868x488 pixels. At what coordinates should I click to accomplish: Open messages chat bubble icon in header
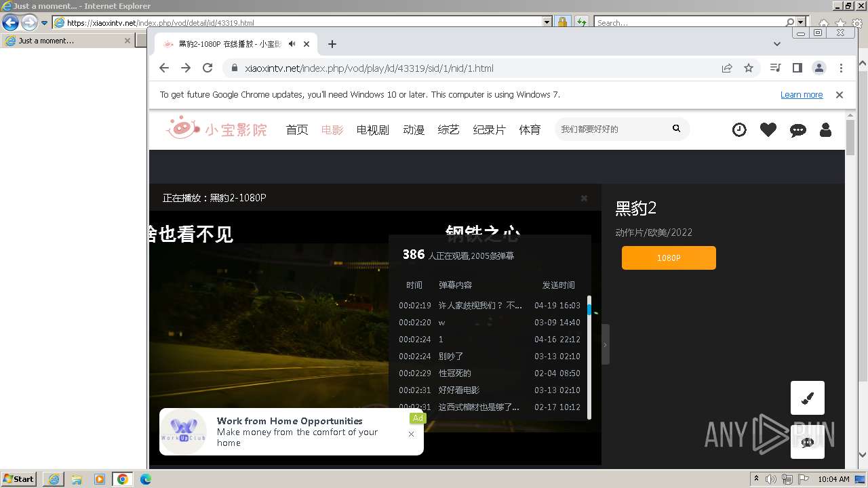(798, 130)
